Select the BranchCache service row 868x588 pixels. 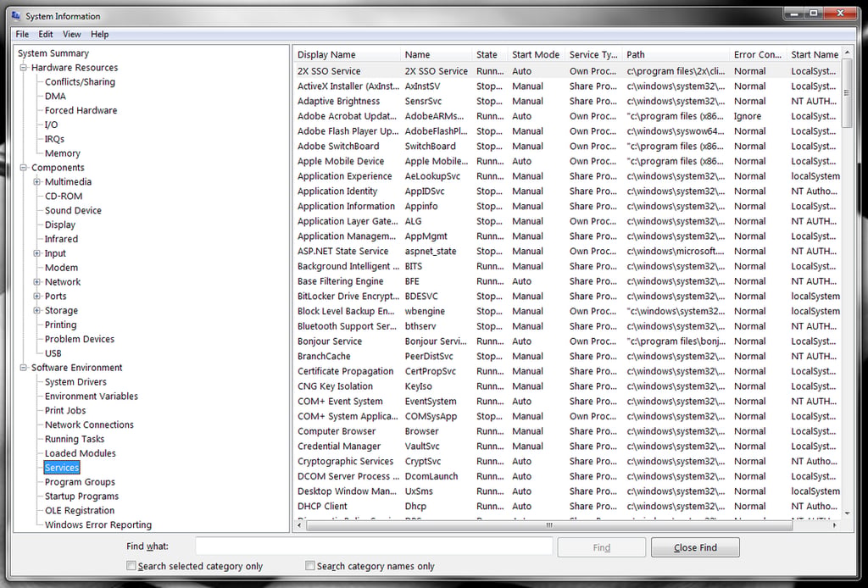tap(567, 356)
